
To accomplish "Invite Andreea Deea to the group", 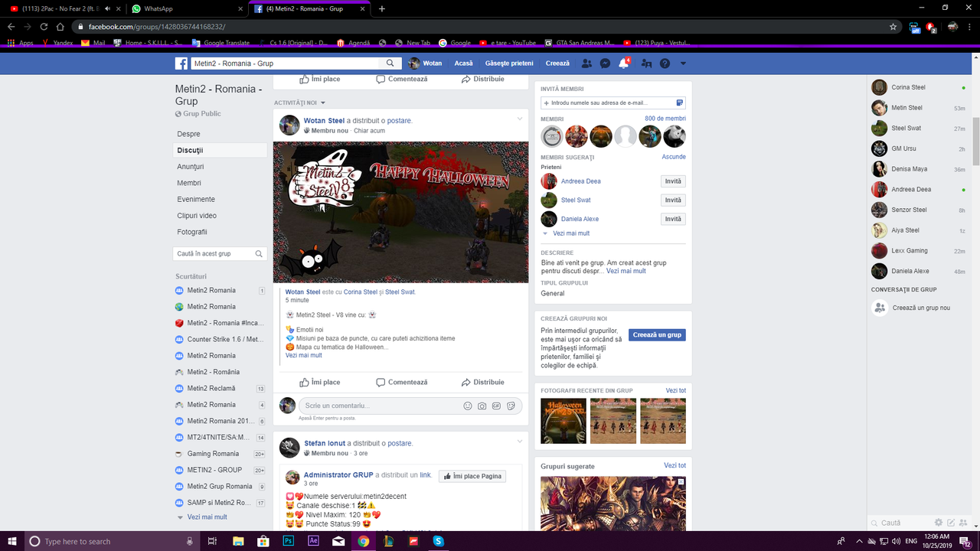I will pos(672,181).
